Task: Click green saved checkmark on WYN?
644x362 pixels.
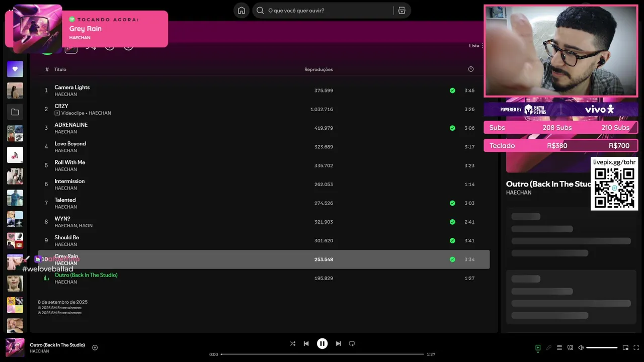Action: point(452,222)
